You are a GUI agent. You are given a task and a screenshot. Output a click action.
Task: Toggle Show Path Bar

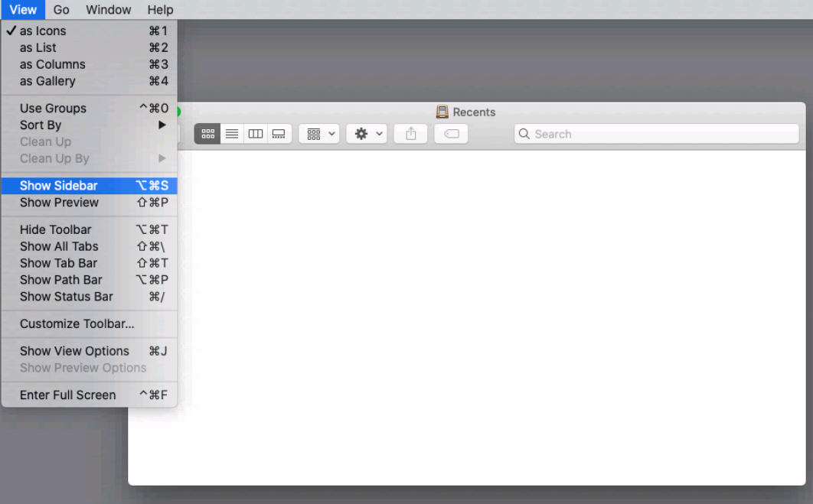pos(89,280)
